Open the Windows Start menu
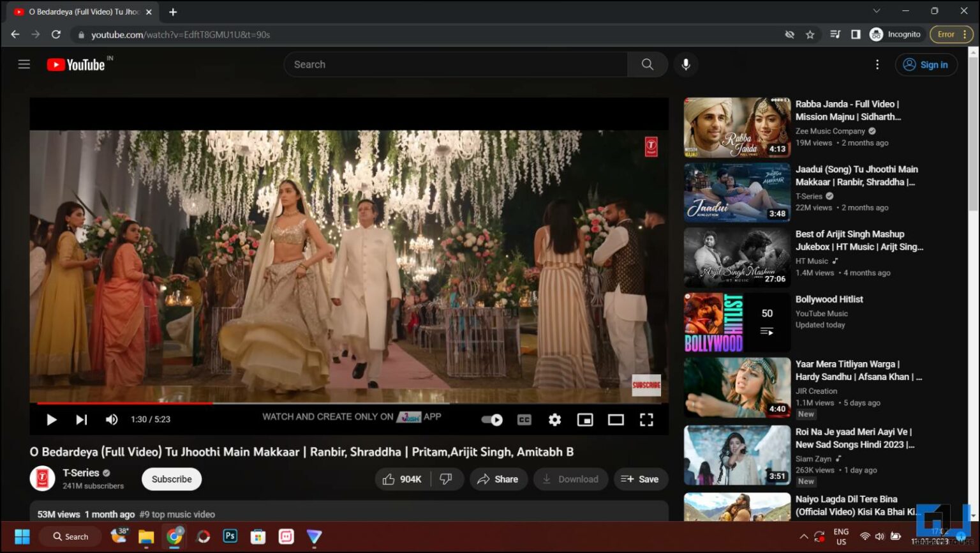 pos(22,536)
